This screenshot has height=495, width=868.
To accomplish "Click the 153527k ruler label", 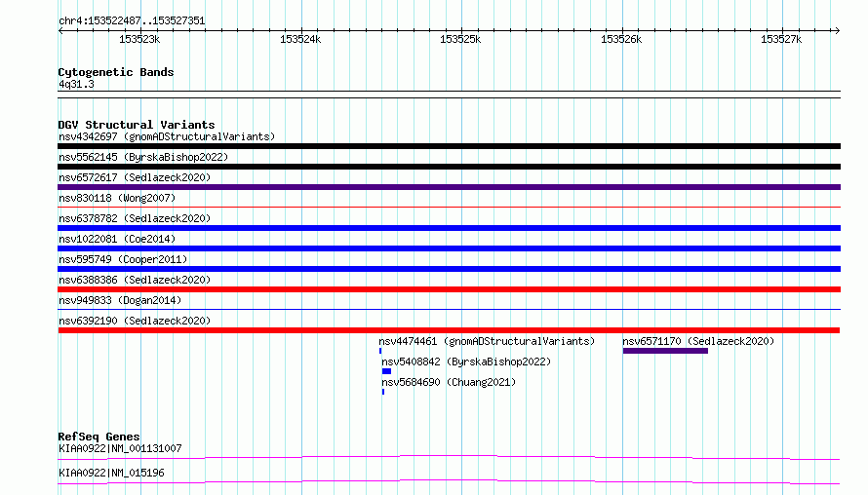I will click(x=781, y=39).
